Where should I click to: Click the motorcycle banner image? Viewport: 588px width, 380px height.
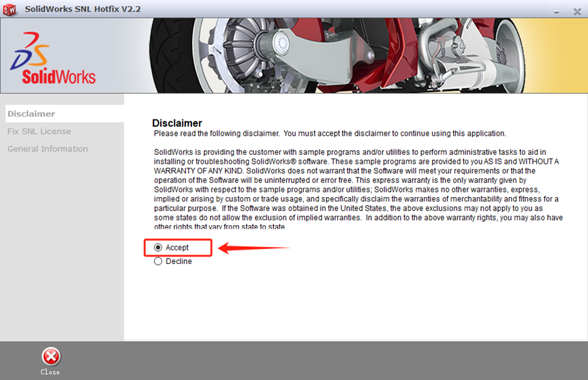(336, 55)
